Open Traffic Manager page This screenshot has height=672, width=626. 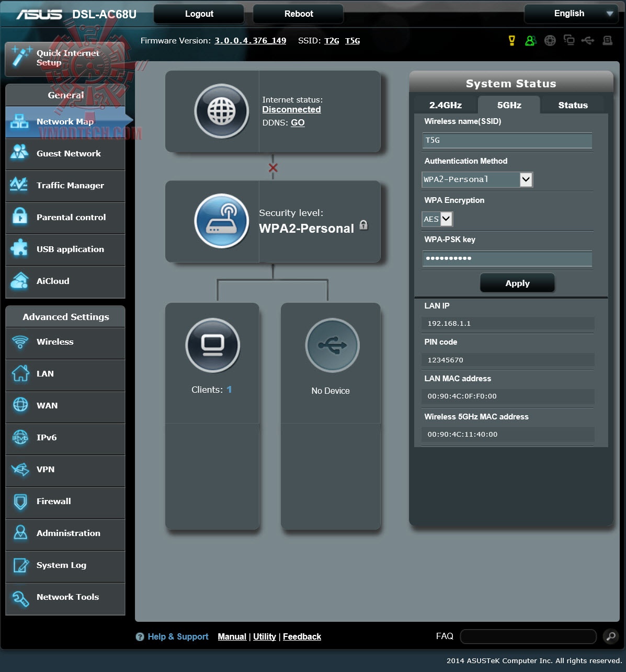tap(65, 186)
